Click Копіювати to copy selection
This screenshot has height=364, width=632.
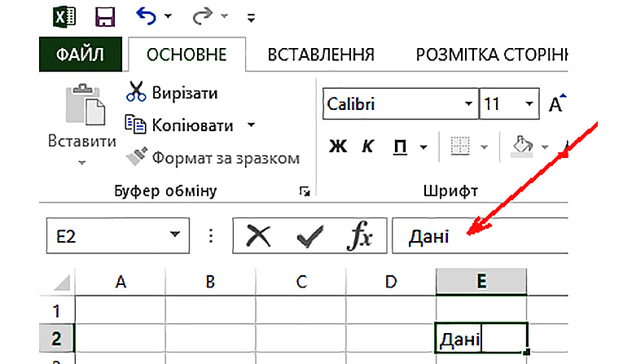tap(193, 125)
